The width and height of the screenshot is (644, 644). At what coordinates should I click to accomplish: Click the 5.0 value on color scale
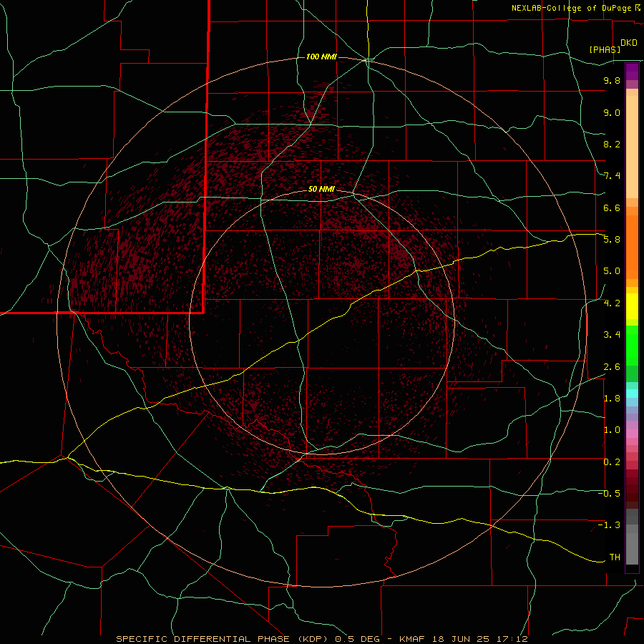point(612,271)
